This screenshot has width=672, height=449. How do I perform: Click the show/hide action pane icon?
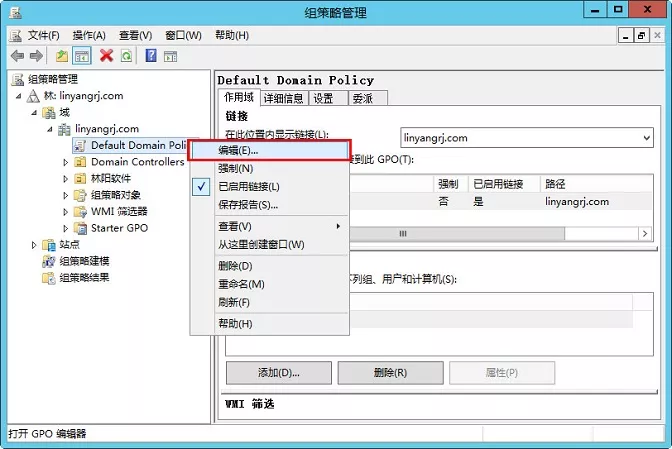(x=170, y=56)
